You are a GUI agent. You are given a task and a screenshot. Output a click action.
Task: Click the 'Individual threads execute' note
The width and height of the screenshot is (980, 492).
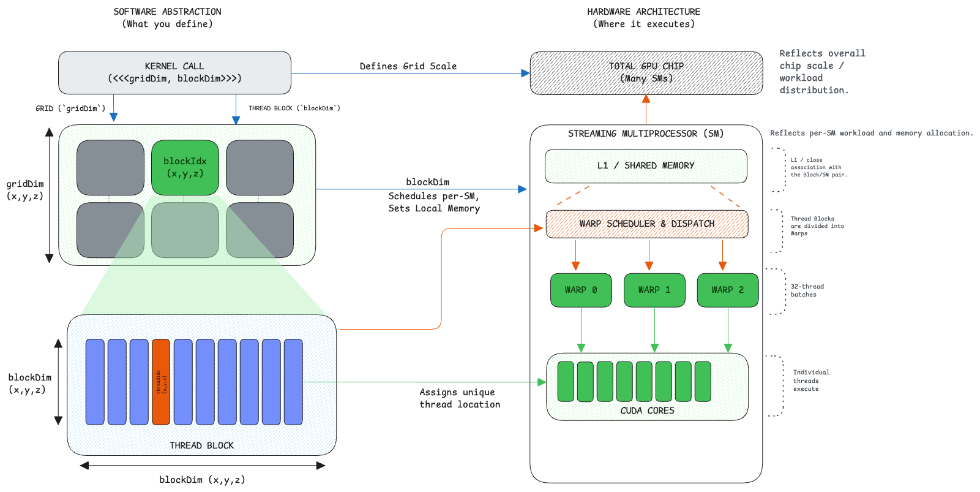coord(811,380)
